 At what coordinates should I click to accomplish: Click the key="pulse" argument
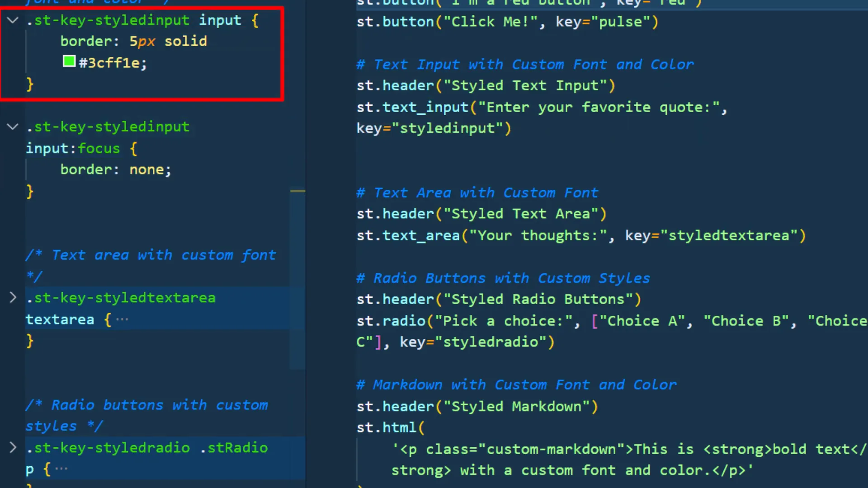605,21
